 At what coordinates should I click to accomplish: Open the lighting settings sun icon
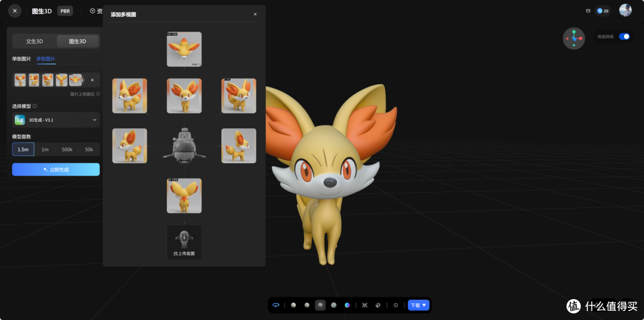(378, 305)
